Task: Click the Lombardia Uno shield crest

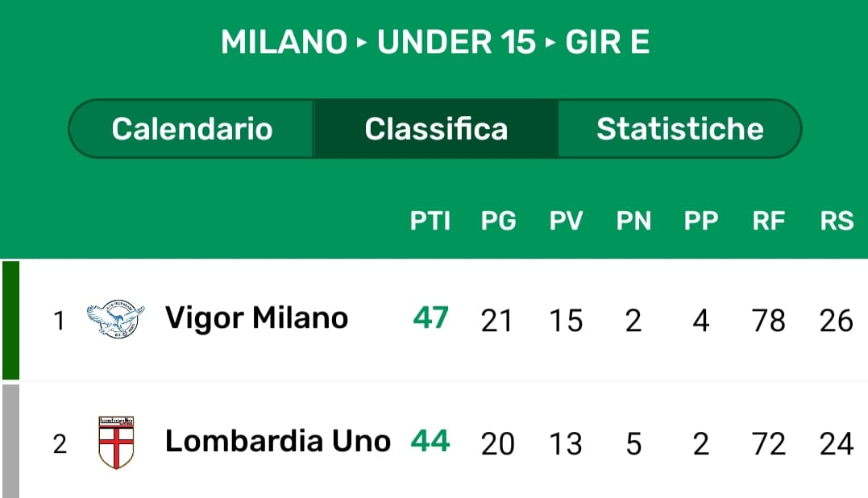Action: tap(115, 442)
